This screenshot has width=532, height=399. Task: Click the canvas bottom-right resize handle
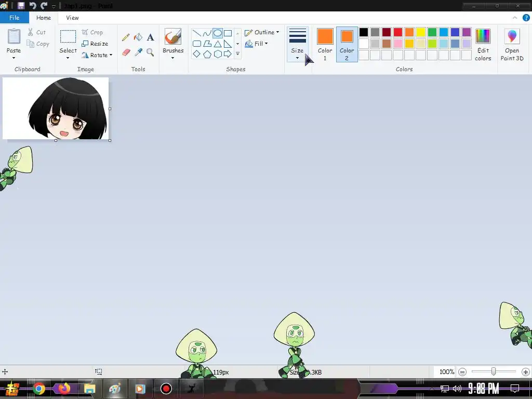pos(110,140)
